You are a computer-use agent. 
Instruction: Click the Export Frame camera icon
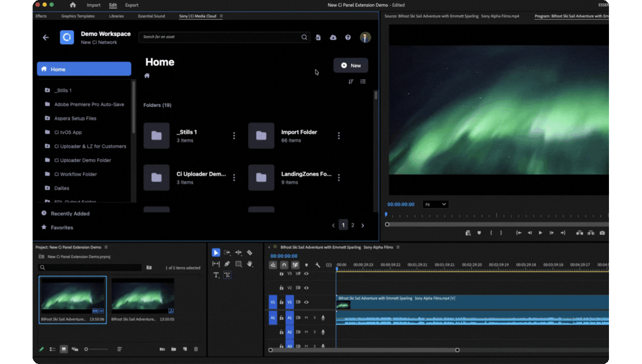602,233
